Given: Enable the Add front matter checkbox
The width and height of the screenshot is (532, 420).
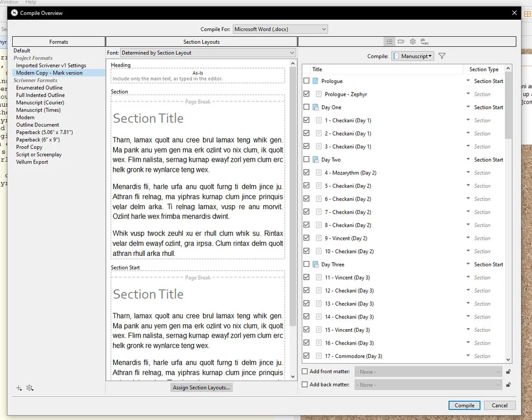Looking at the screenshot, I should click(x=305, y=371).
